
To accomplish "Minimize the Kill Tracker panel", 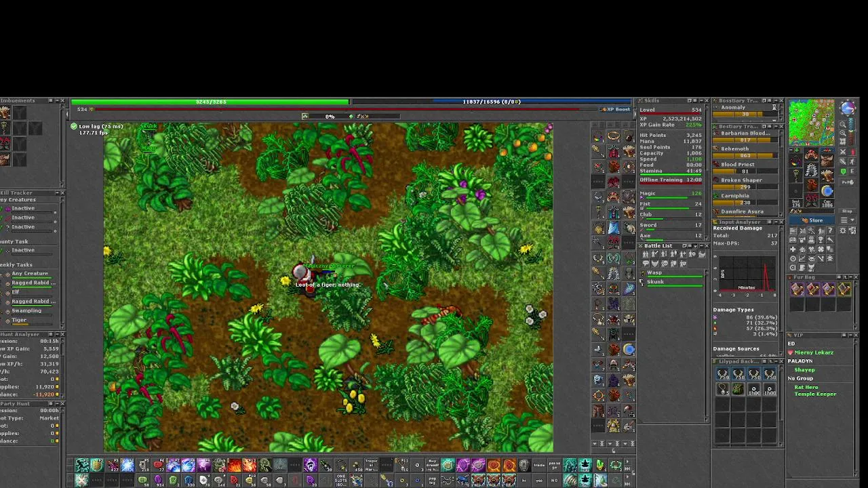I will coord(58,193).
